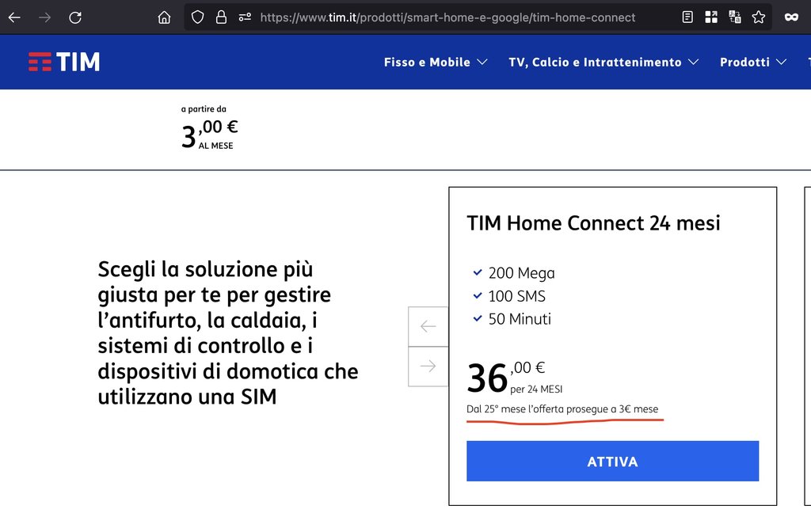Open the QR code grid icon
This screenshot has width=811, height=532.
coord(711,17)
